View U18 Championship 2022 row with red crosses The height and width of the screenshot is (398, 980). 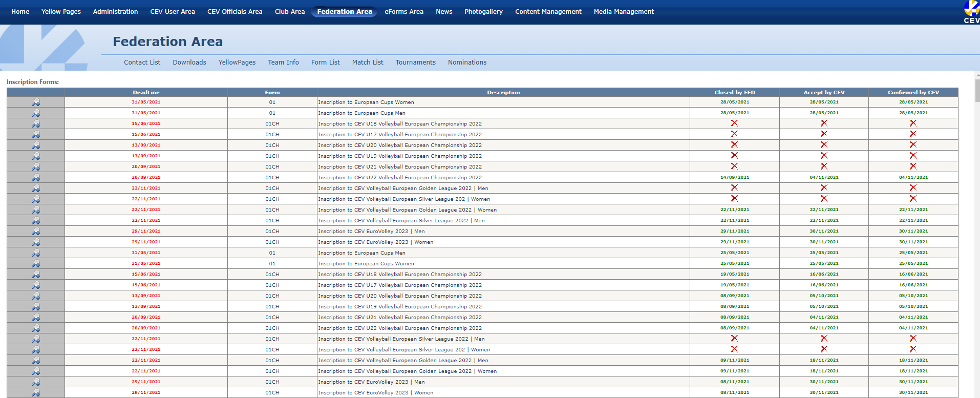pos(482,123)
